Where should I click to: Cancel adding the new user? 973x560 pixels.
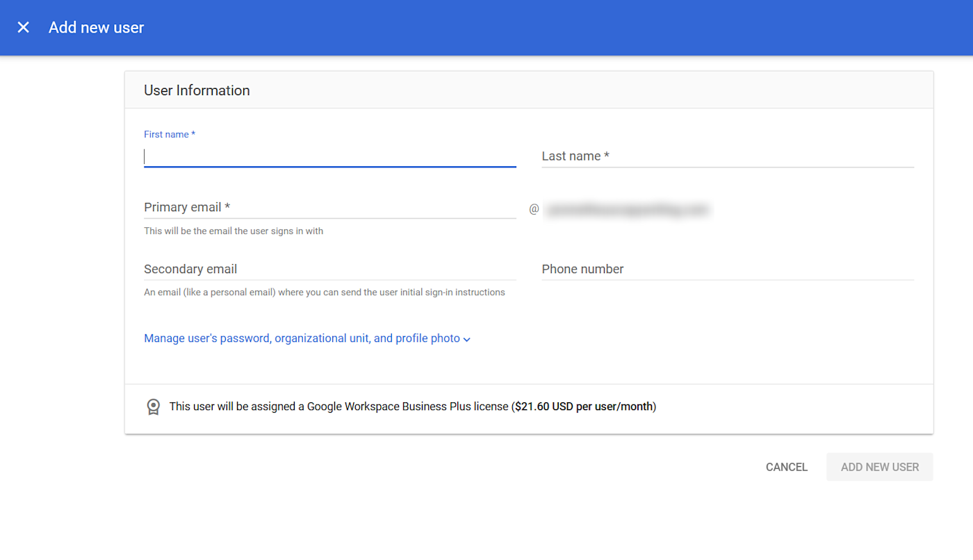point(787,467)
